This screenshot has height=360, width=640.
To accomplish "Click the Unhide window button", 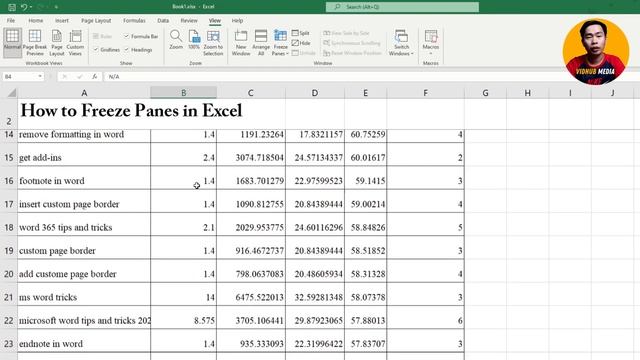I will 304,53.
